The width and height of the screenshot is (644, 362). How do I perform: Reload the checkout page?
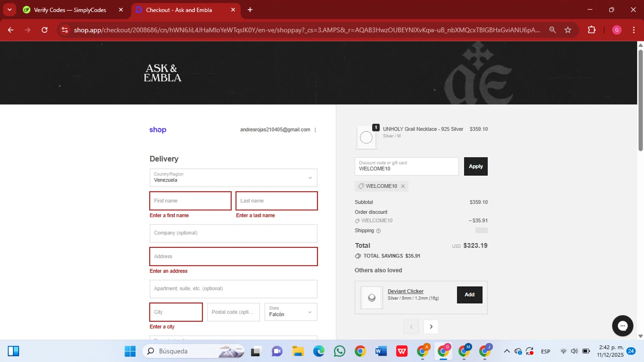pyautogui.click(x=45, y=30)
